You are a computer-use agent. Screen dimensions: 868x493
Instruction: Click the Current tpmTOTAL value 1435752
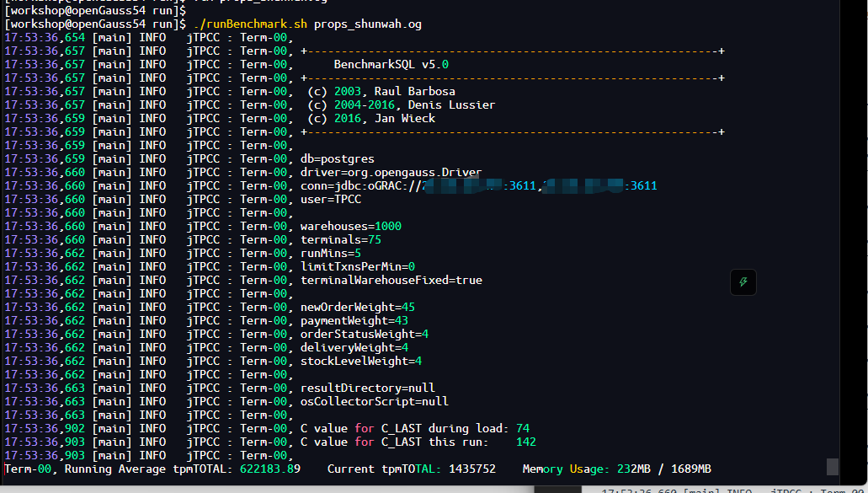(x=472, y=469)
